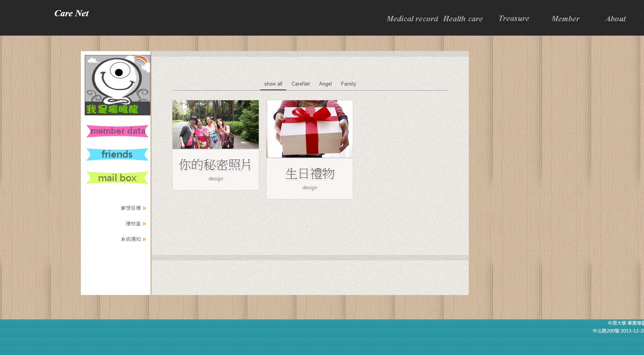Viewport: 644px width, 355px height.
Task: Expand the arrow next to 系統通知
Action: [x=145, y=239]
